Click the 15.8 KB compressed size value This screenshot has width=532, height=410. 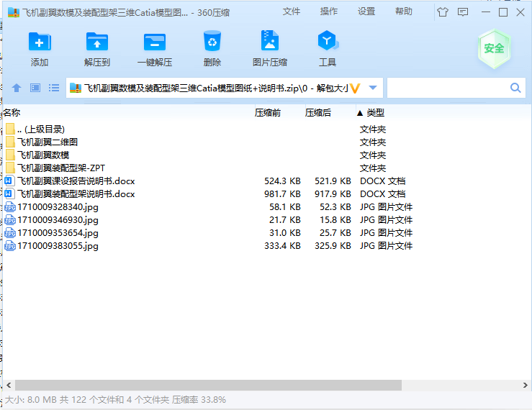(x=335, y=220)
